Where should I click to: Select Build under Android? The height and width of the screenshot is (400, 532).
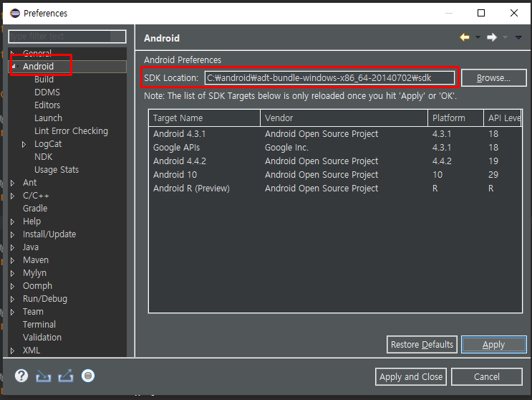(x=44, y=79)
